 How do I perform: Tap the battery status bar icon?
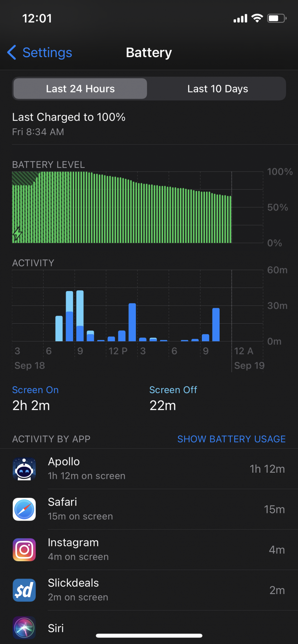pyautogui.click(x=277, y=18)
